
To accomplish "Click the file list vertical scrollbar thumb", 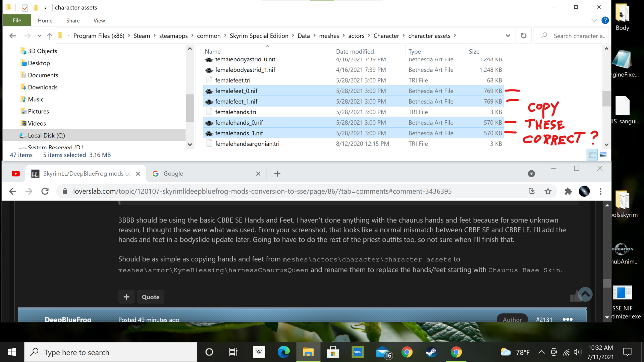I will click(x=606, y=99).
